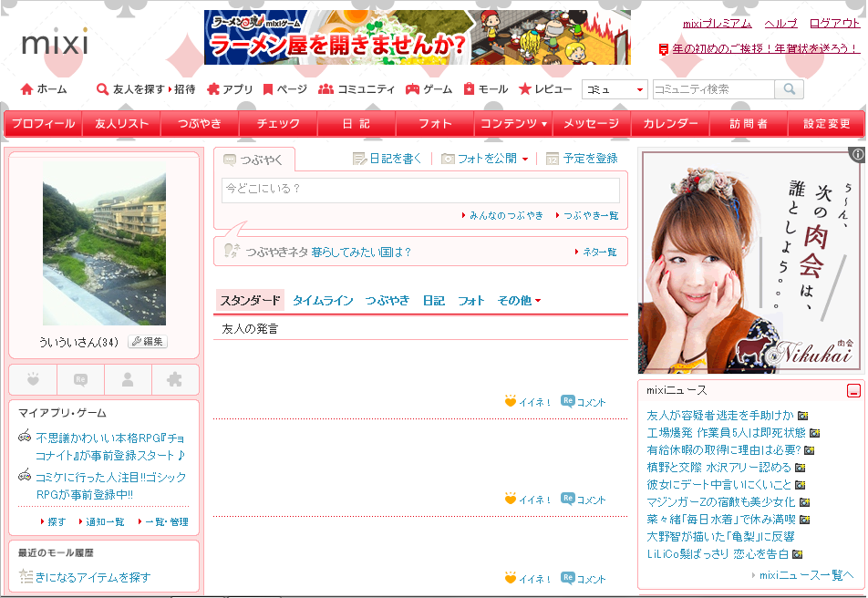868x598 pixels.
Task: Click the きになるアイテムを探す list icon
Action: pyautogui.click(x=26, y=576)
